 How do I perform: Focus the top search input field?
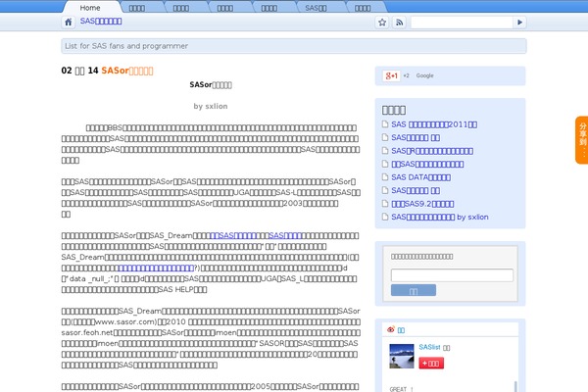462,23
